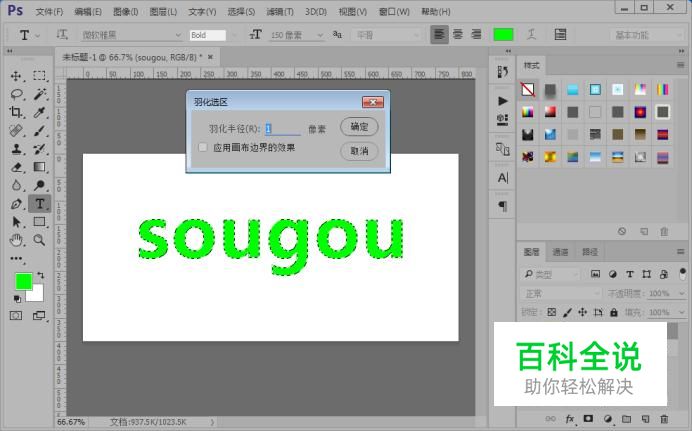Click the green text color swatch in options bar
Image resolution: width=692 pixels, height=431 pixels.
(503, 34)
